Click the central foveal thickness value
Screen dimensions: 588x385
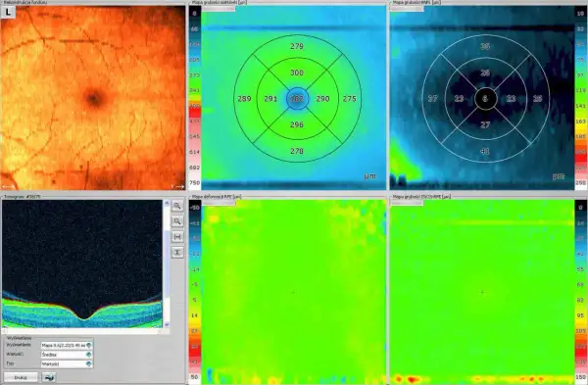(x=297, y=99)
